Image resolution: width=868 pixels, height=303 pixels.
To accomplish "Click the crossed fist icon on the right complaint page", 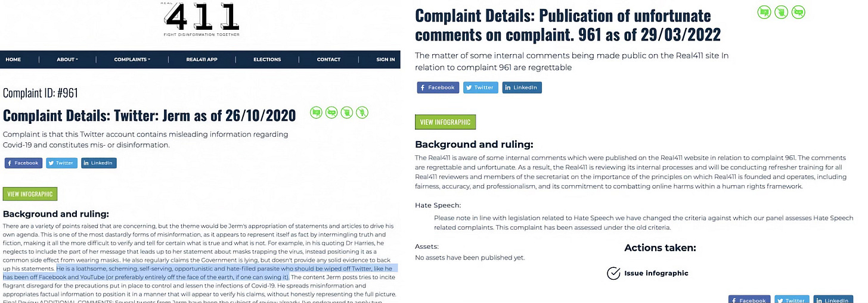I will tap(781, 12).
